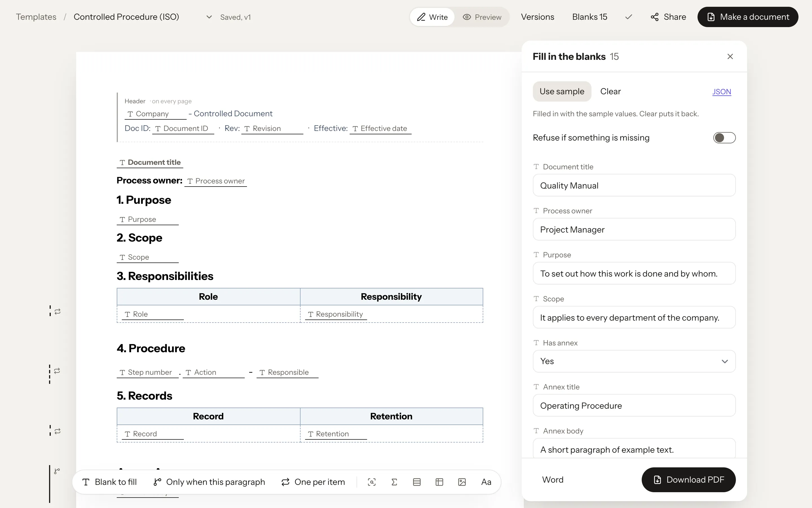Click the rows layout icon in toolbar
This screenshot has width=812, height=508.
coord(417,482)
